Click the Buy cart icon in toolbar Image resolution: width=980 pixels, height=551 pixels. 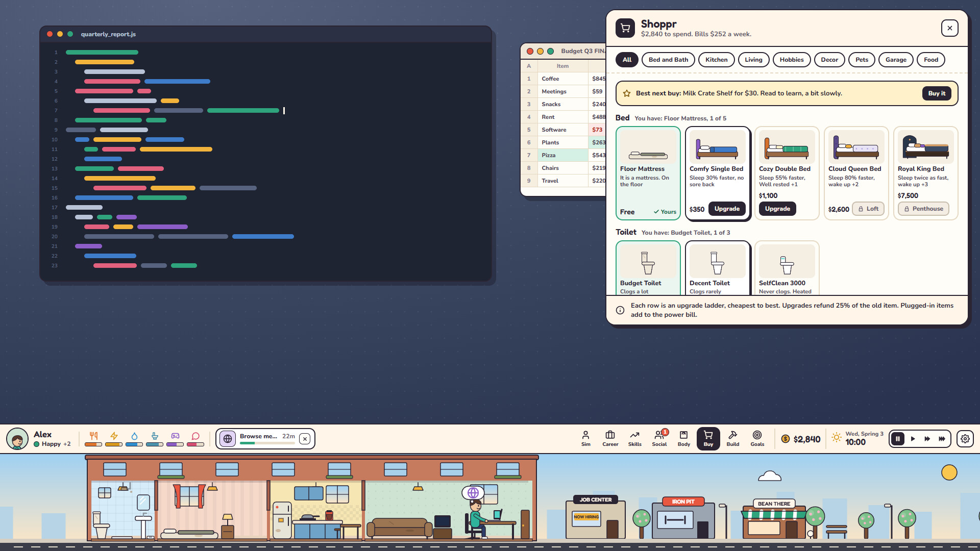[708, 439]
